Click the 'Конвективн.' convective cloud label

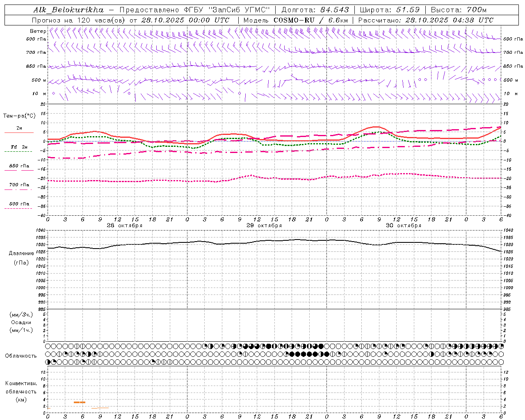coord(21,383)
